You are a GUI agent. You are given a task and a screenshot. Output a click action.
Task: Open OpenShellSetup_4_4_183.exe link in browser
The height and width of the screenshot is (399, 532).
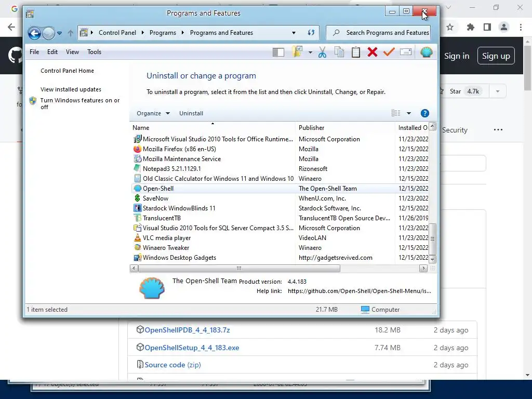pyautogui.click(x=192, y=348)
